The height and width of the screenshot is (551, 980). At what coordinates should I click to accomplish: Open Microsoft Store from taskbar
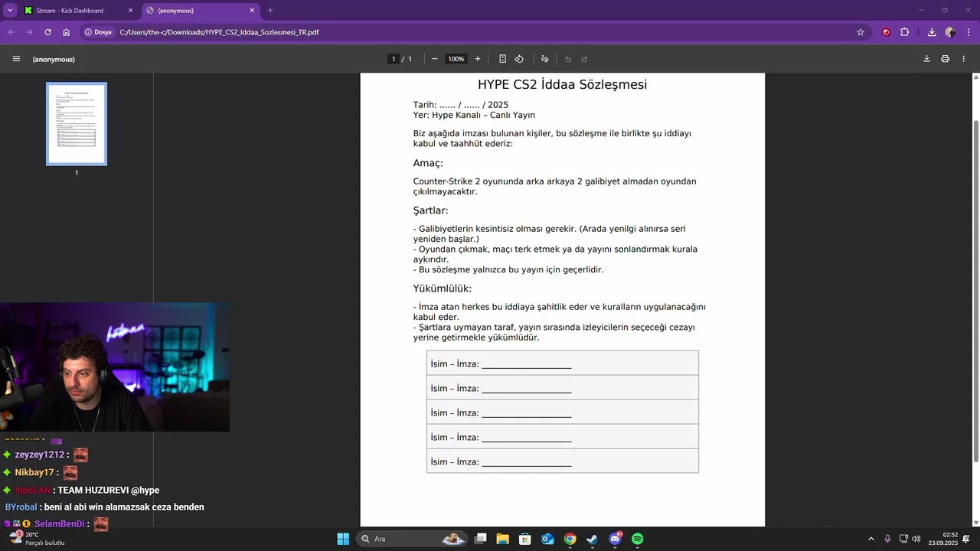pyautogui.click(x=525, y=539)
